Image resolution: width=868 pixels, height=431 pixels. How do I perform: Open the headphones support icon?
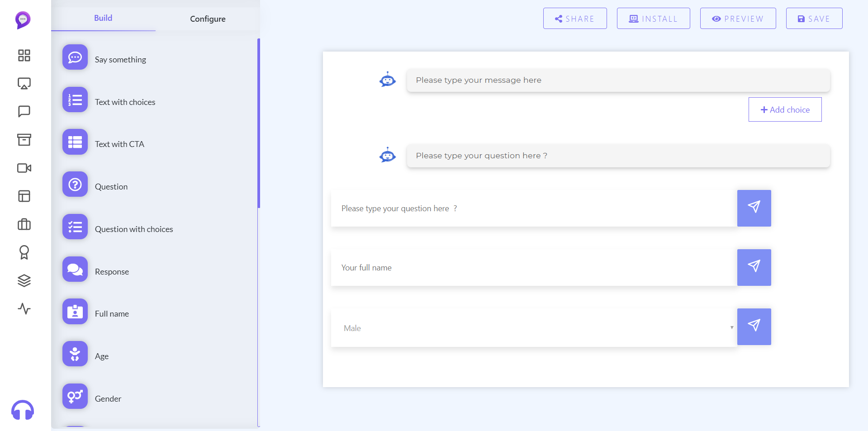(23, 410)
